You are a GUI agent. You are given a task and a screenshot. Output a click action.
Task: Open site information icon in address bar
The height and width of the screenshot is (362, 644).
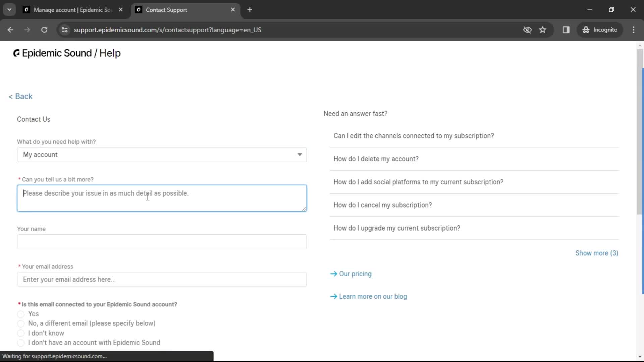[x=64, y=30]
